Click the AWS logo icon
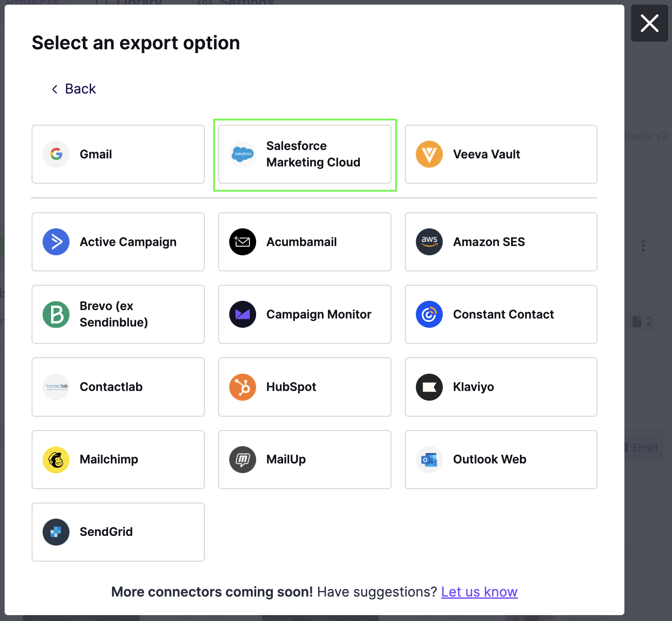Viewport: 672px width, 621px height. (x=429, y=242)
